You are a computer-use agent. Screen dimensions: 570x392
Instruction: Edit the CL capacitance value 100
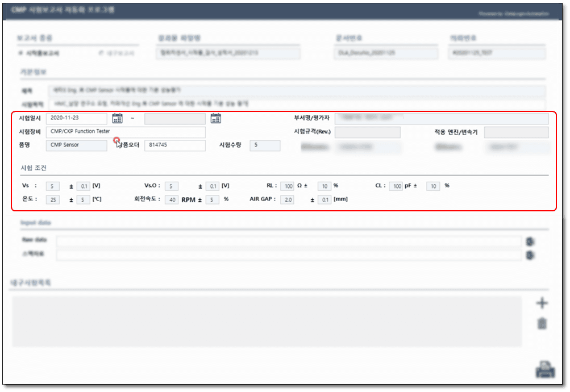tap(396, 186)
